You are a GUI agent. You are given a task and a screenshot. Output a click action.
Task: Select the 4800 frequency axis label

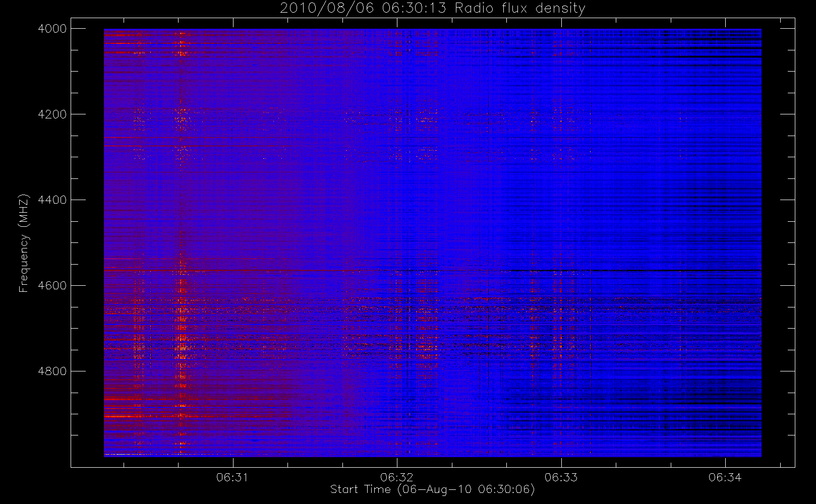pyautogui.click(x=52, y=371)
